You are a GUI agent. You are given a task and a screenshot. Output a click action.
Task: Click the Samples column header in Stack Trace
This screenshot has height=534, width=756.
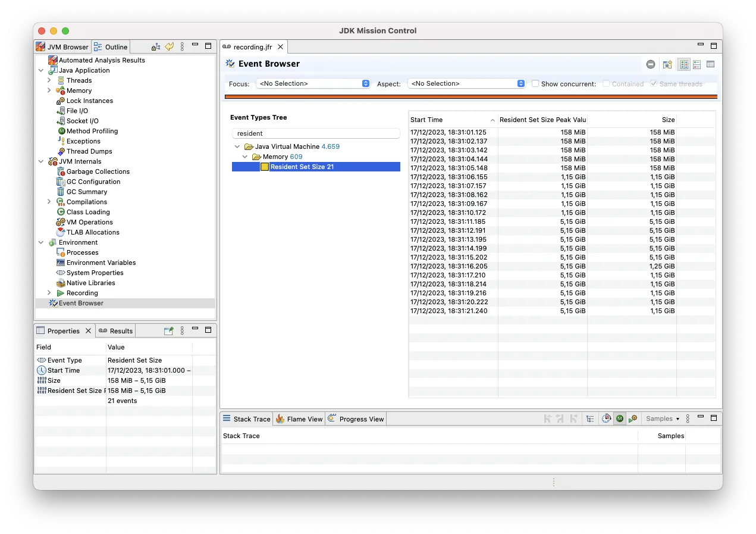pyautogui.click(x=661, y=436)
